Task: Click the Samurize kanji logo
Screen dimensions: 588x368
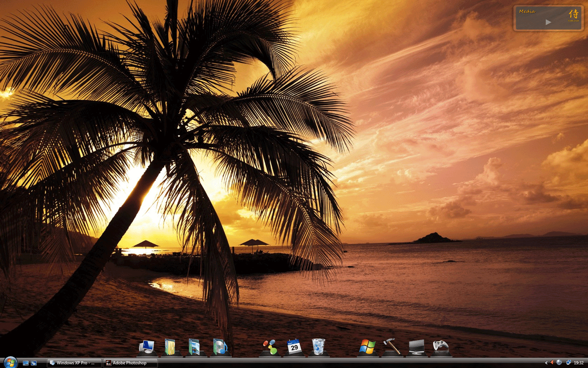Action: click(x=573, y=14)
